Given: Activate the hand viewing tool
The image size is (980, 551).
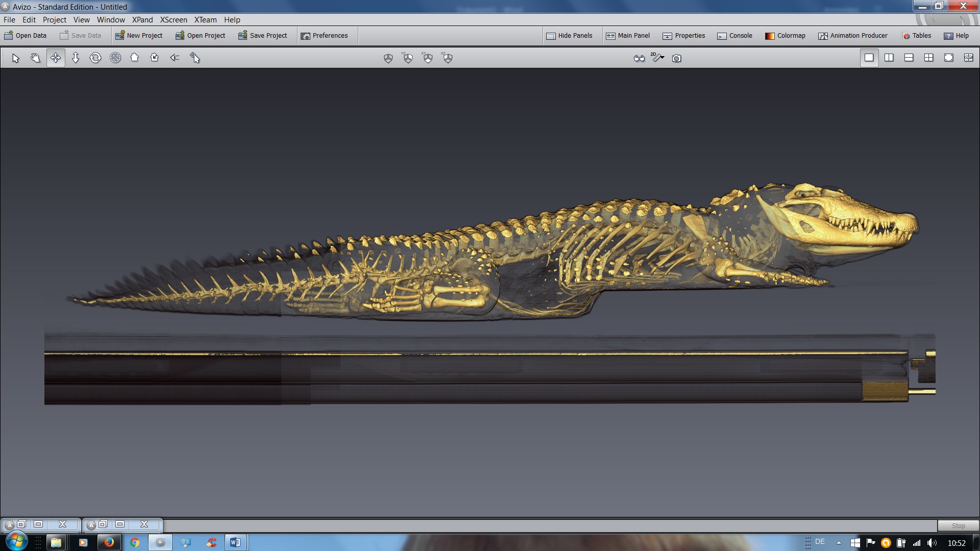Looking at the screenshot, I should [x=35, y=58].
